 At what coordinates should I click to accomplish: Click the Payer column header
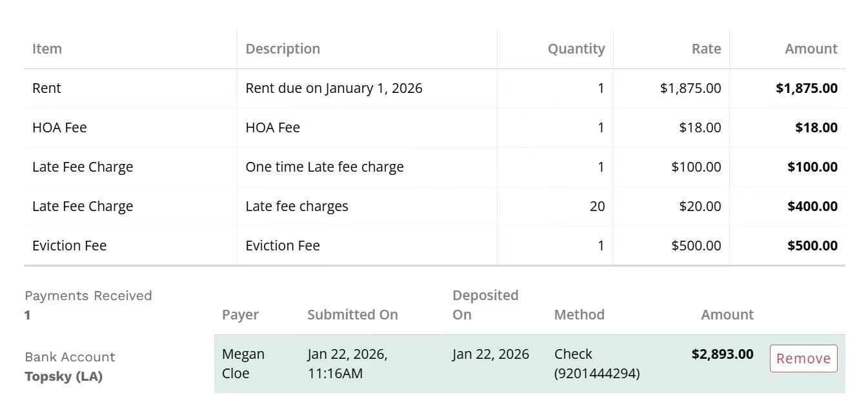[x=240, y=315]
